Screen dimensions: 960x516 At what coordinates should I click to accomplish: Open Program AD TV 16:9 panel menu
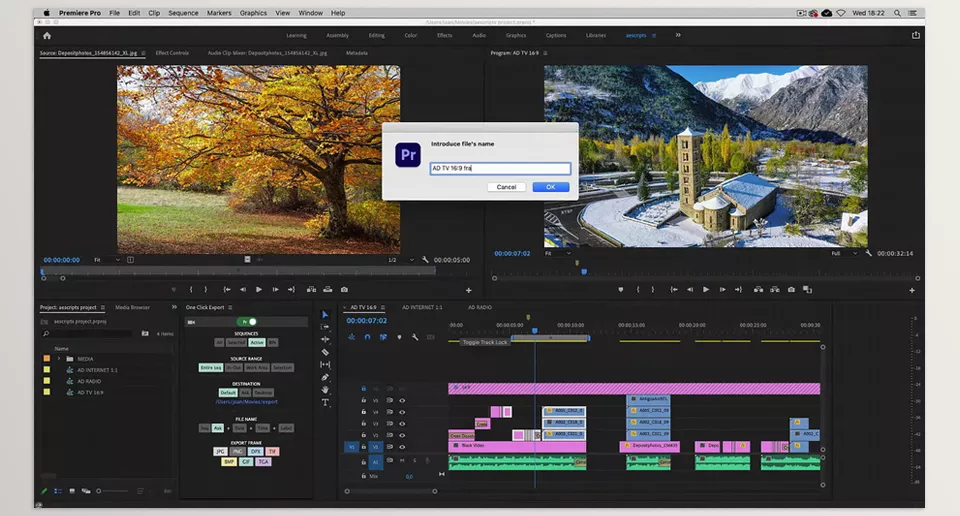tap(545, 53)
